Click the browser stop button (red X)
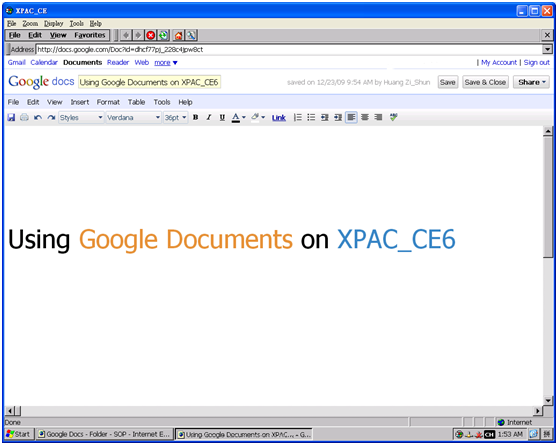This screenshot has height=445, width=558. click(x=151, y=35)
